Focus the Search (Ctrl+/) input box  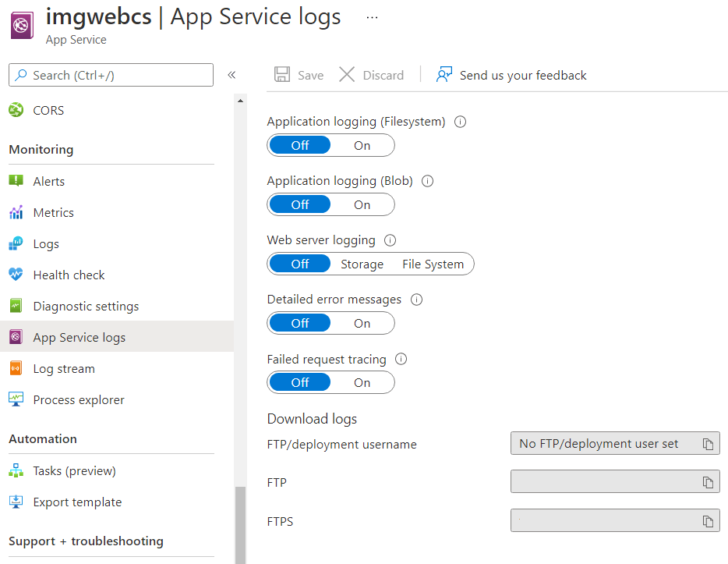coord(111,75)
